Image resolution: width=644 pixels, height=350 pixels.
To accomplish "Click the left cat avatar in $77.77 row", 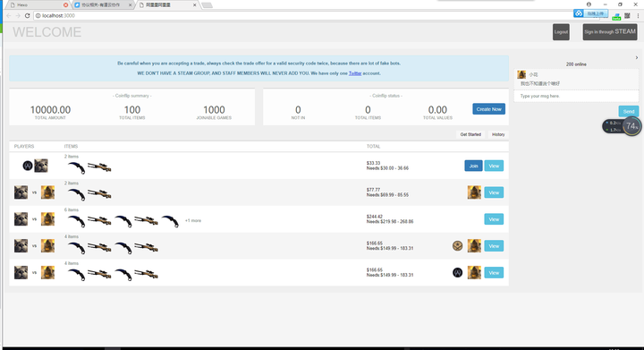I will pos(21,192).
